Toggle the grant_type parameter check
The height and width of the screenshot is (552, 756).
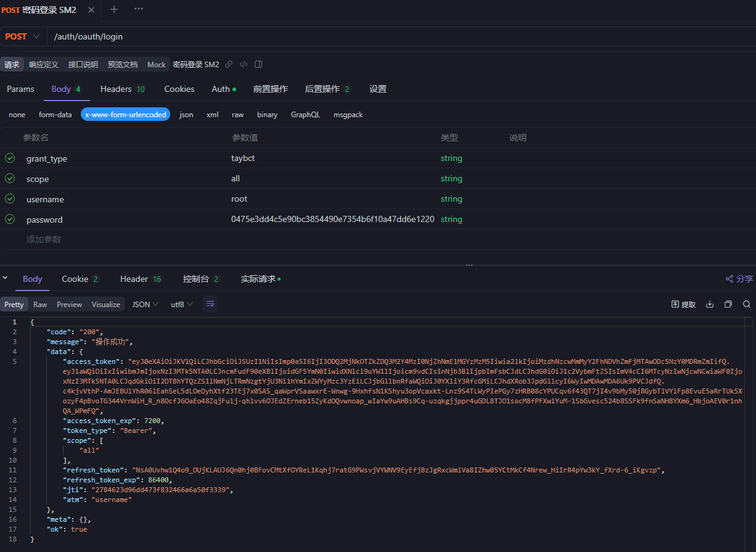10,158
